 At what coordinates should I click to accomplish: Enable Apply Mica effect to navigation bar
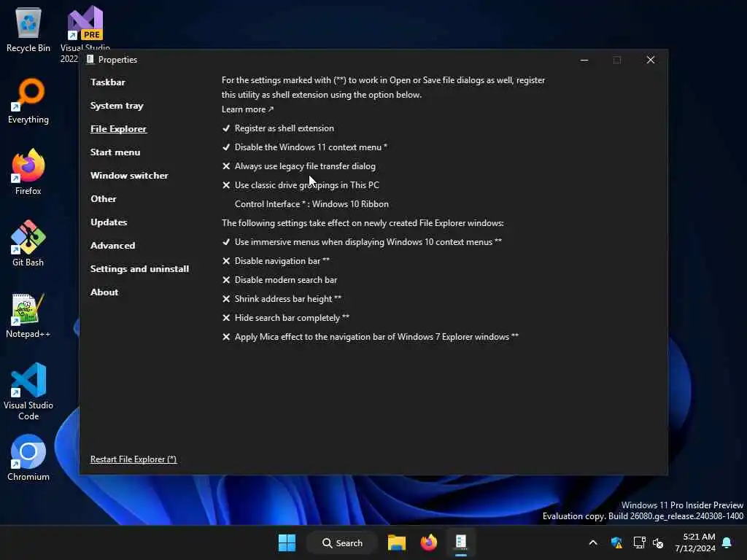coord(370,337)
